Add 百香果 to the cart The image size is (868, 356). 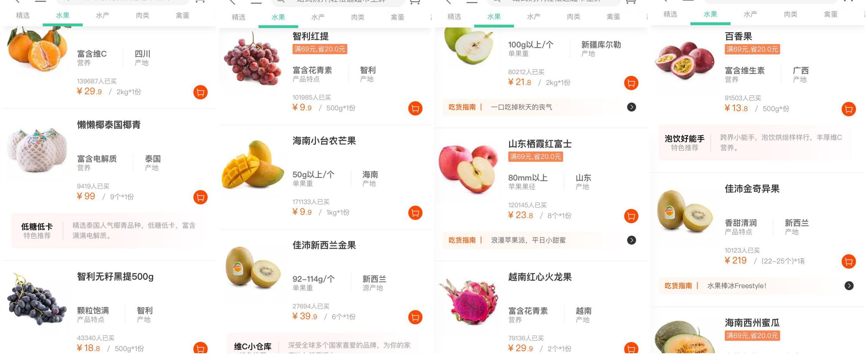tap(849, 109)
